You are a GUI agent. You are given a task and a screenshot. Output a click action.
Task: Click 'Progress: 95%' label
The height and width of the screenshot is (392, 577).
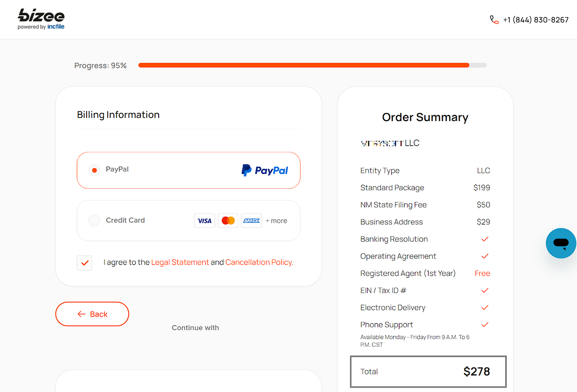[100, 65]
